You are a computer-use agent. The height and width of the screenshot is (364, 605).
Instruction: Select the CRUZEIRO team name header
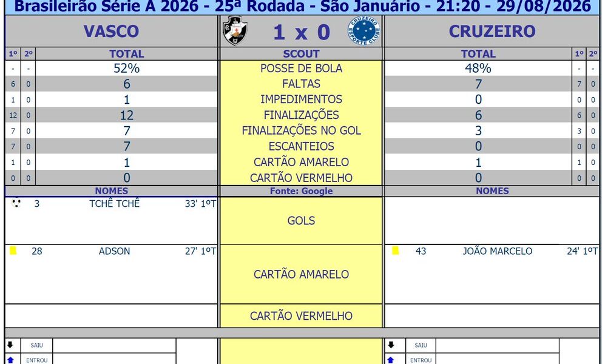point(492,31)
